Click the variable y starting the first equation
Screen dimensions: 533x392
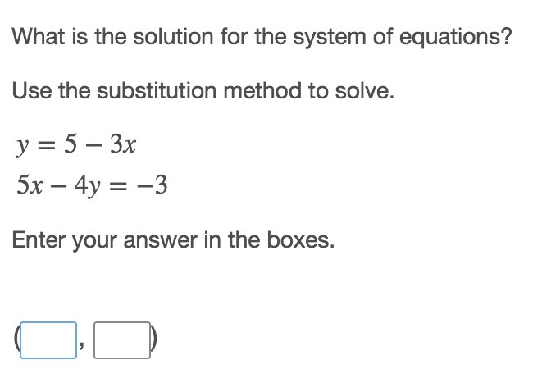click(22, 147)
